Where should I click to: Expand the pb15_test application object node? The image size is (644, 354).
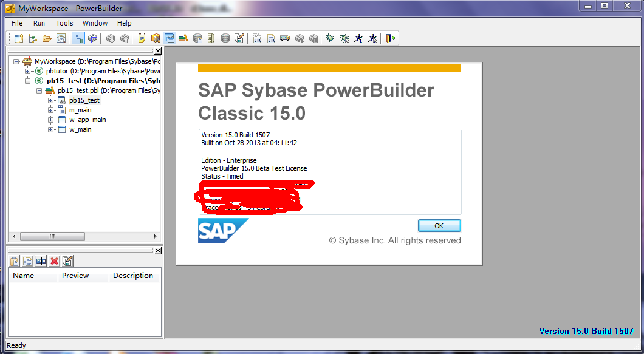click(50, 100)
